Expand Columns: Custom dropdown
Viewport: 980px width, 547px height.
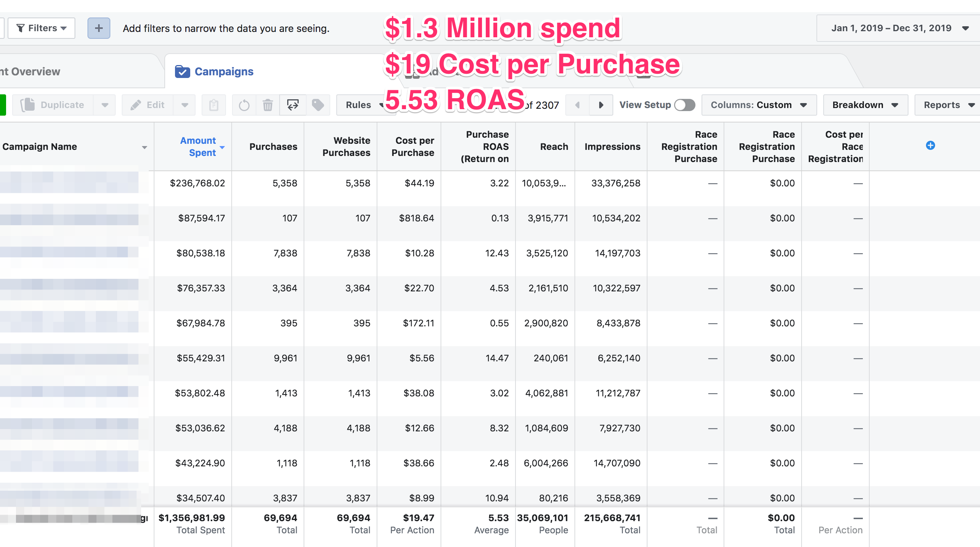tap(758, 105)
